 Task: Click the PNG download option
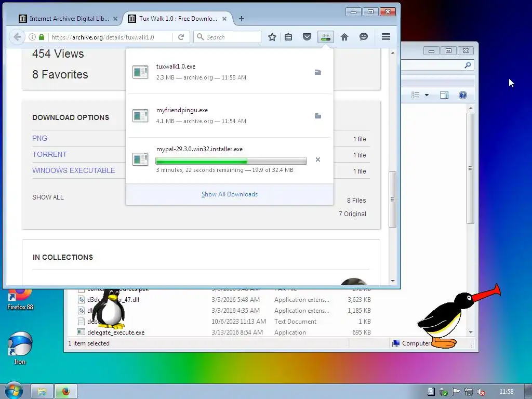(39, 138)
